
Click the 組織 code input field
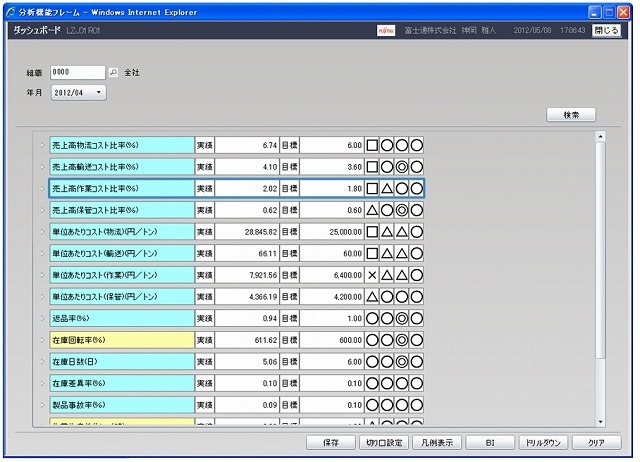78,72
